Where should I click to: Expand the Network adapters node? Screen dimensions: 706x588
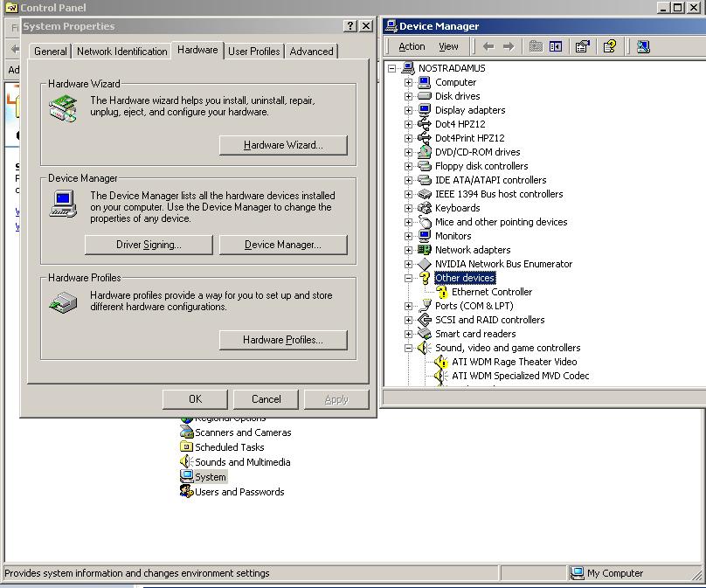click(408, 250)
